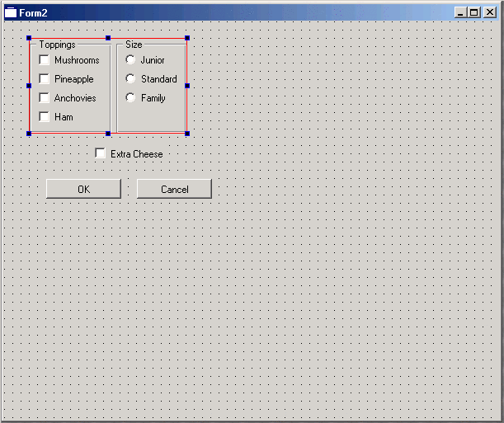Maximize the Form2 window
Viewport: 504px width, 423px height.
click(475, 12)
